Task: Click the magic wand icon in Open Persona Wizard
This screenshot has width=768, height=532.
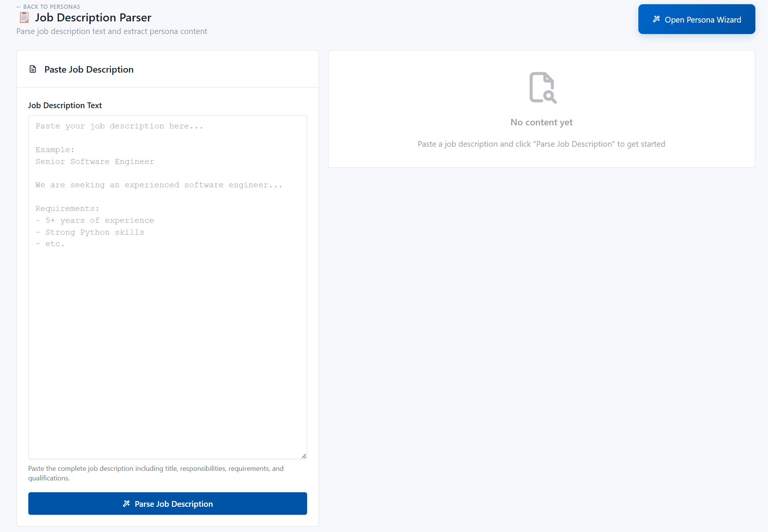Action: [x=656, y=19]
